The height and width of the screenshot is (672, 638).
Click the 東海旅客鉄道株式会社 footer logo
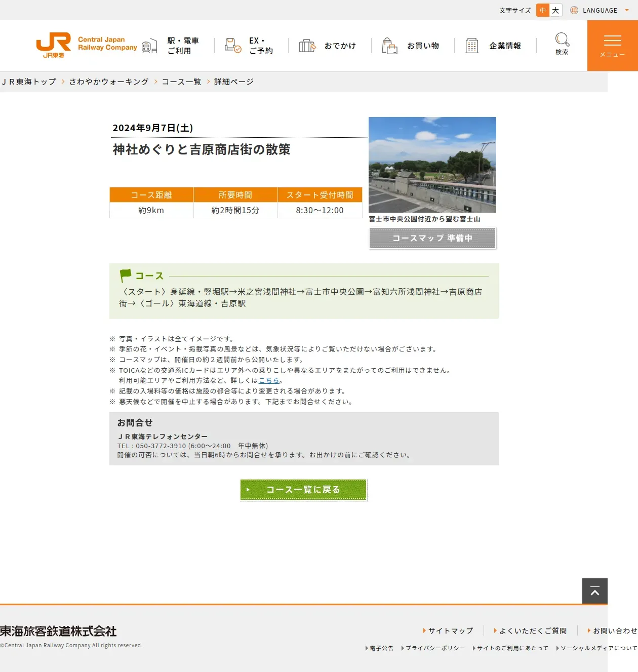click(58, 631)
